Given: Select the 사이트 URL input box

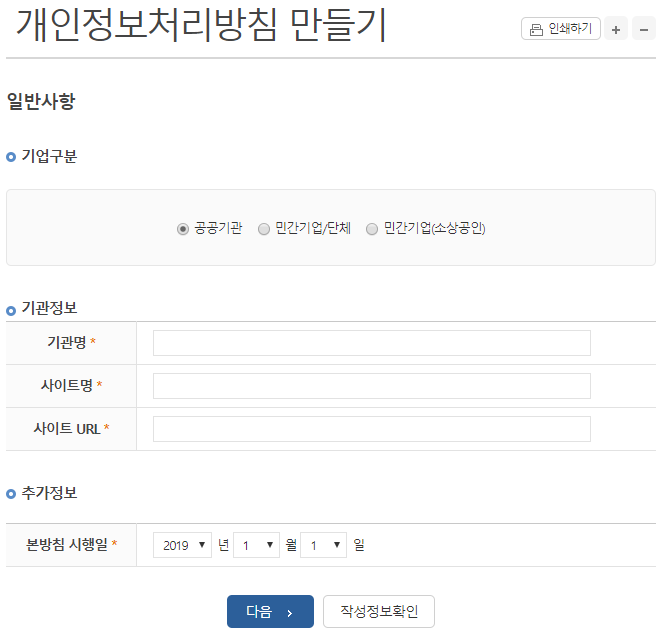Looking at the screenshot, I should coord(372,429).
